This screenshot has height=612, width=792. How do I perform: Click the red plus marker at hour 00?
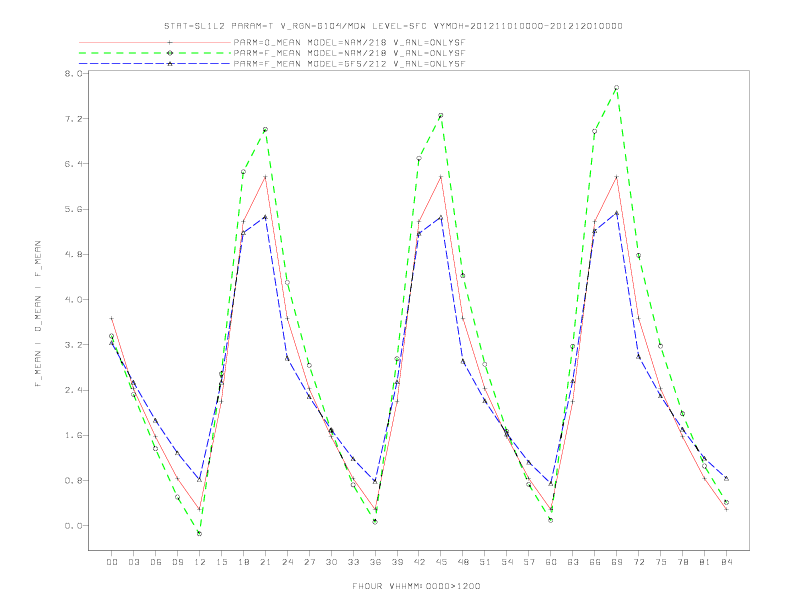point(112,319)
